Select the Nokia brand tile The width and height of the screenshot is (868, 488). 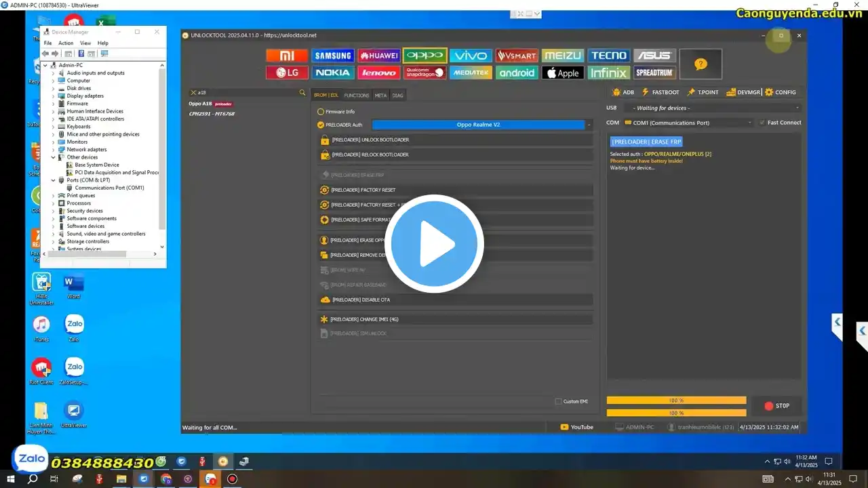coord(333,73)
